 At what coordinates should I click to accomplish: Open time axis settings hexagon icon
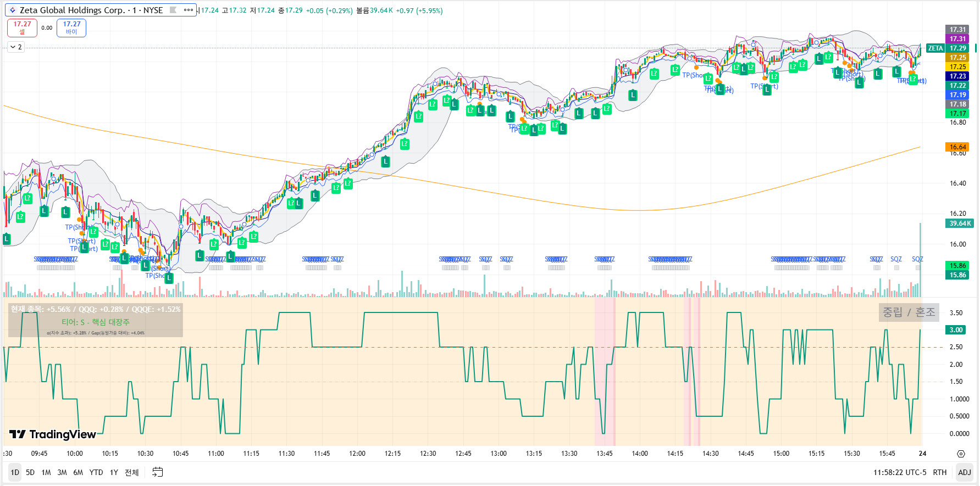click(961, 454)
